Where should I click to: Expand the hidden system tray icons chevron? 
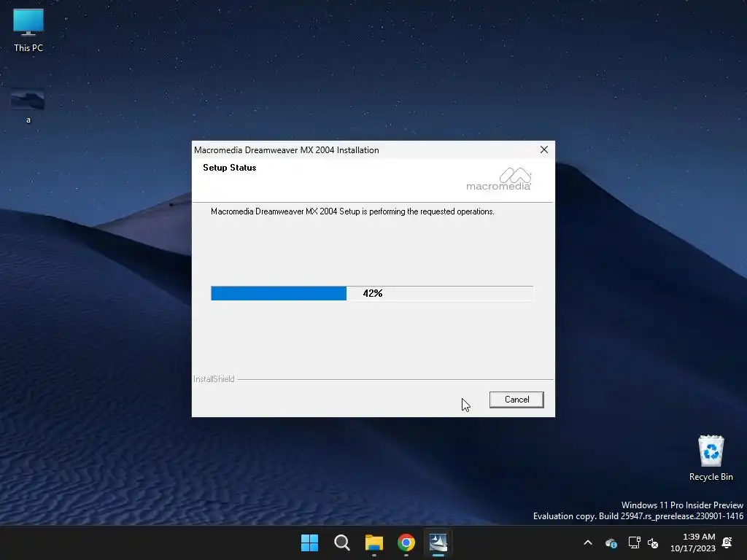tap(588, 542)
